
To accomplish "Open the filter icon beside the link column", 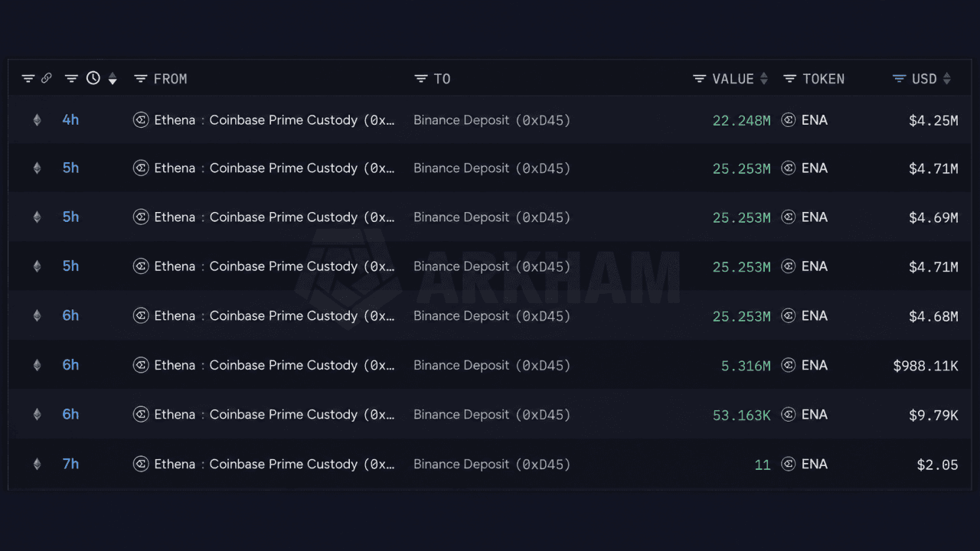I will tap(28, 78).
